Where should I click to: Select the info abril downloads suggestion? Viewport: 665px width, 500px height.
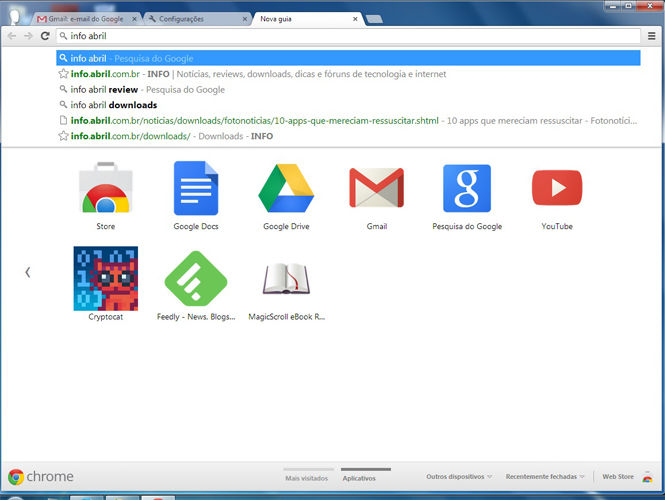pos(113,105)
